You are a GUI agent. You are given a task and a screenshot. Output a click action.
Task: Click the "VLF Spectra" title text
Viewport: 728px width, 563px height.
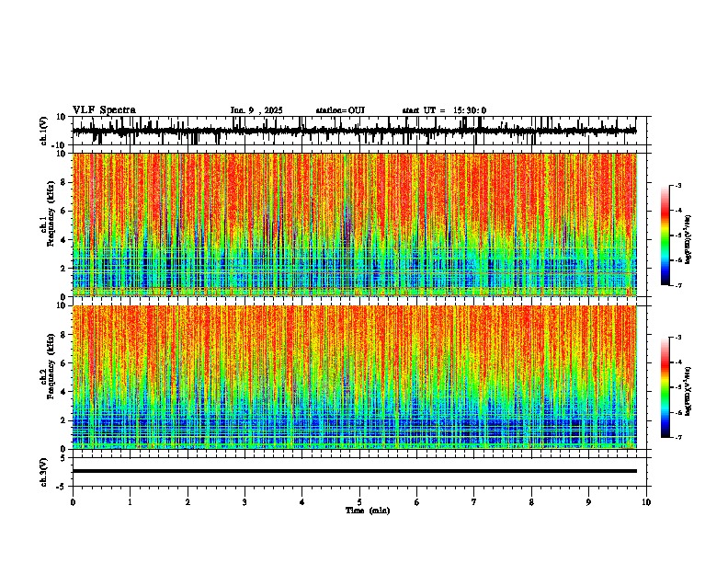click(x=104, y=110)
